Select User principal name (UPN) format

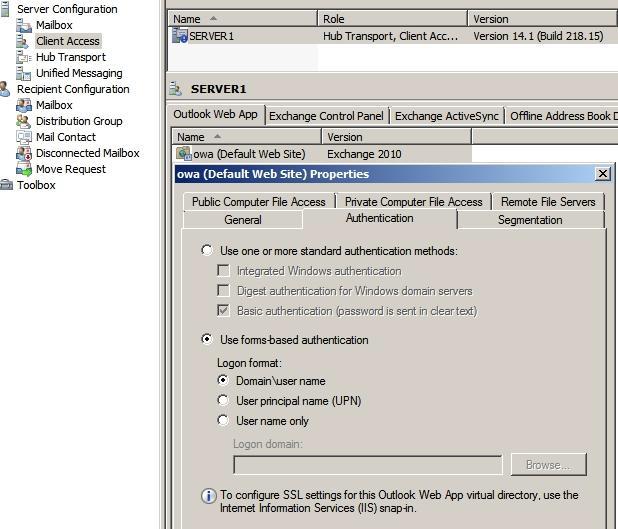[x=223, y=400]
